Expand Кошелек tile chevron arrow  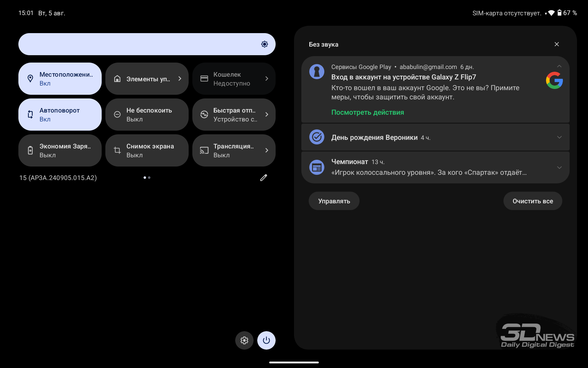267,79
